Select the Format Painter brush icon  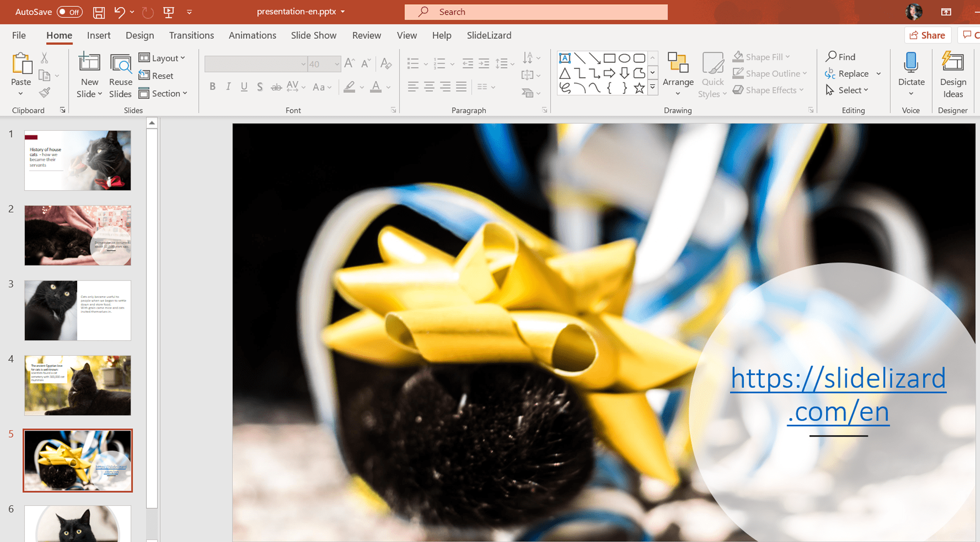(45, 93)
